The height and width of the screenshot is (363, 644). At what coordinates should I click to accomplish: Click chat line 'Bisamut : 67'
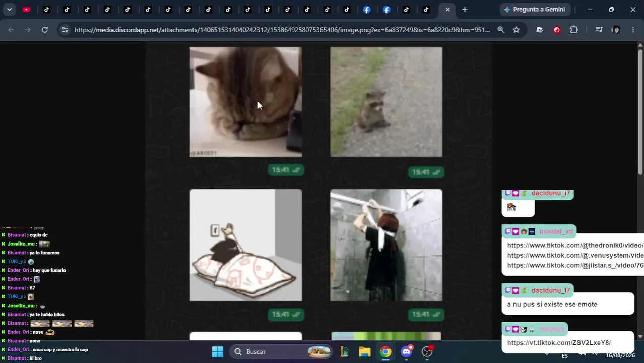[19, 288]
